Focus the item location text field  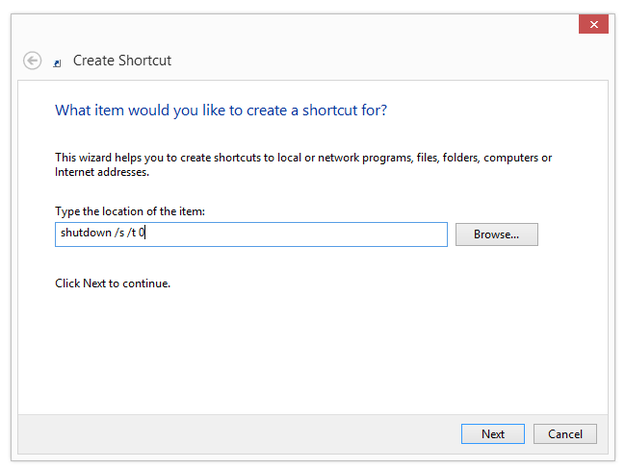click(251, 234)
